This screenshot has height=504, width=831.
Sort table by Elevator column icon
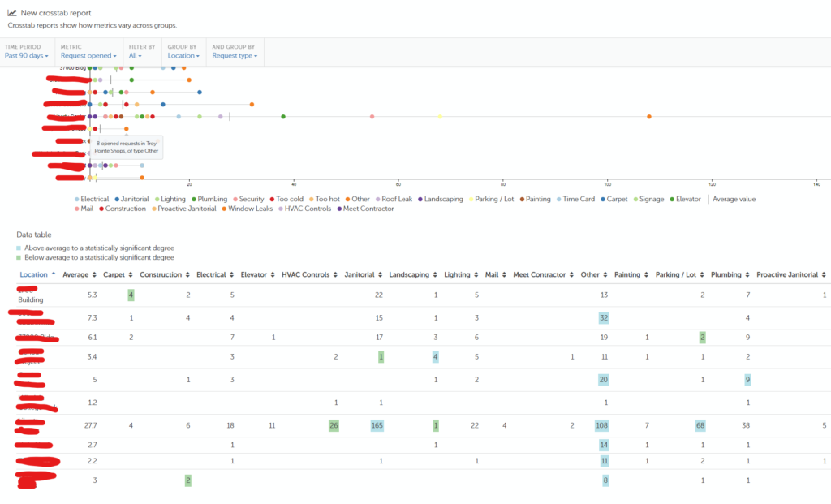(273, 274)
